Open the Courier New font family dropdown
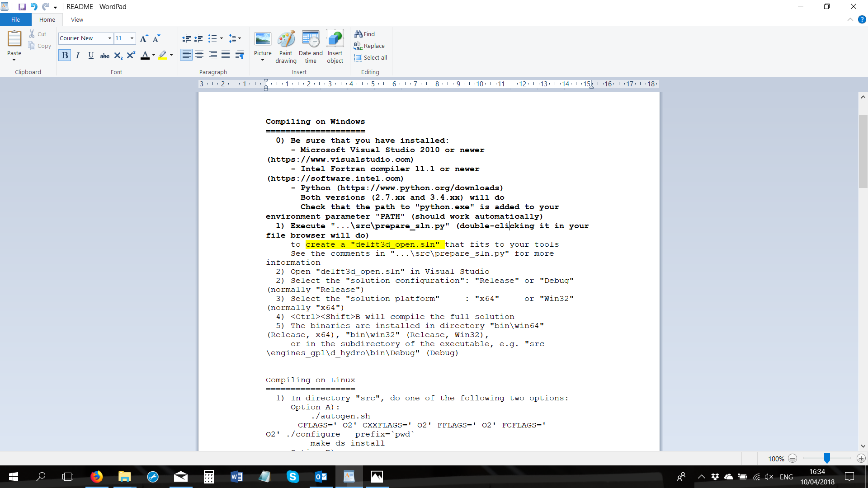Screen dimensions: 868x488 (109, 38)
